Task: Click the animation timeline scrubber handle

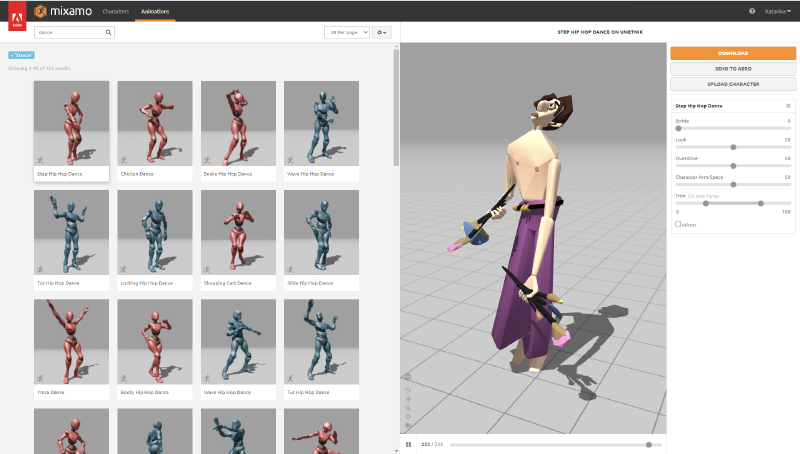Action: 648,444
